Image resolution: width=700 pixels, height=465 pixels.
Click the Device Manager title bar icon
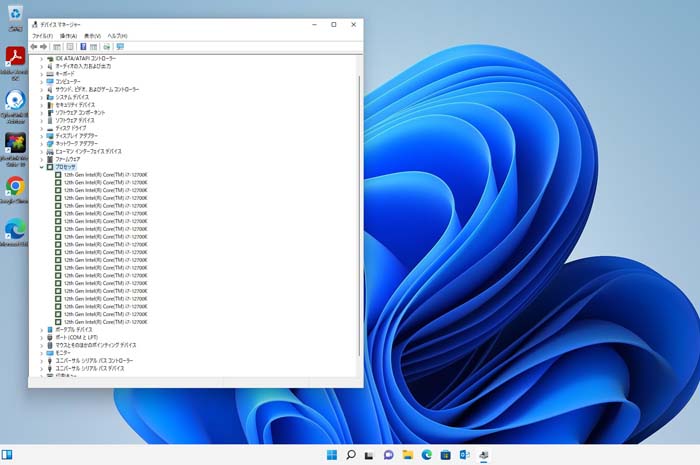coord(35,25)
